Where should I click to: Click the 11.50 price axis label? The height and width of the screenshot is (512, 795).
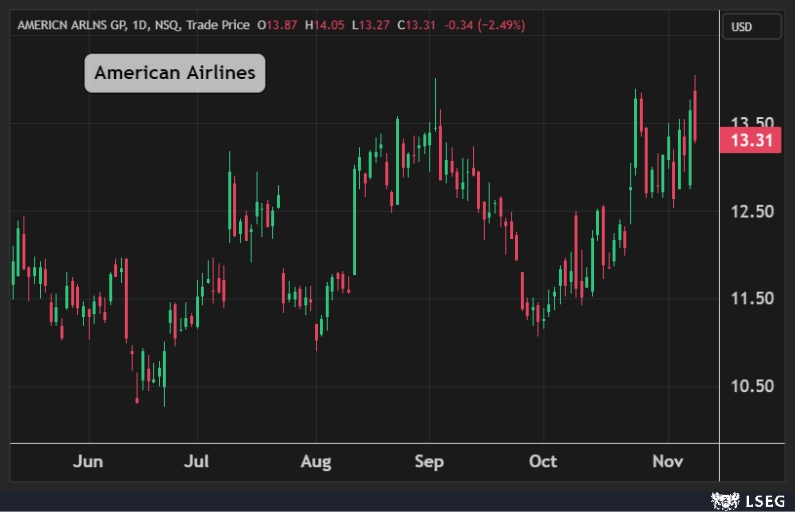pos(750,298)
